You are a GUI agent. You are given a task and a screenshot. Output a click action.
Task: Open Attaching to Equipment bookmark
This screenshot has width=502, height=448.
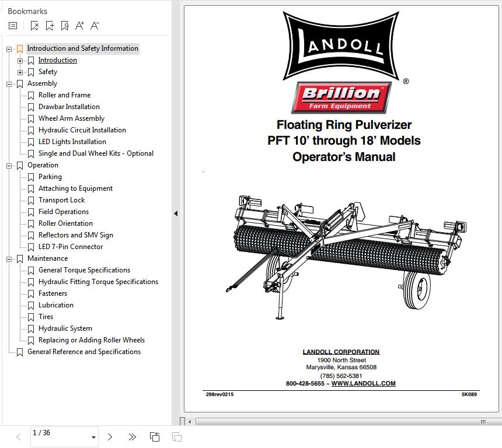point(75,188)
